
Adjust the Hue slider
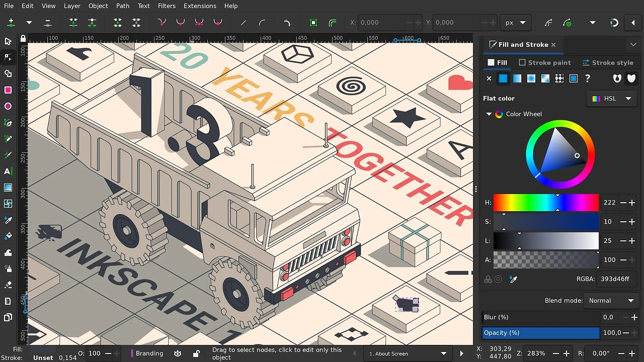[546, 203]
